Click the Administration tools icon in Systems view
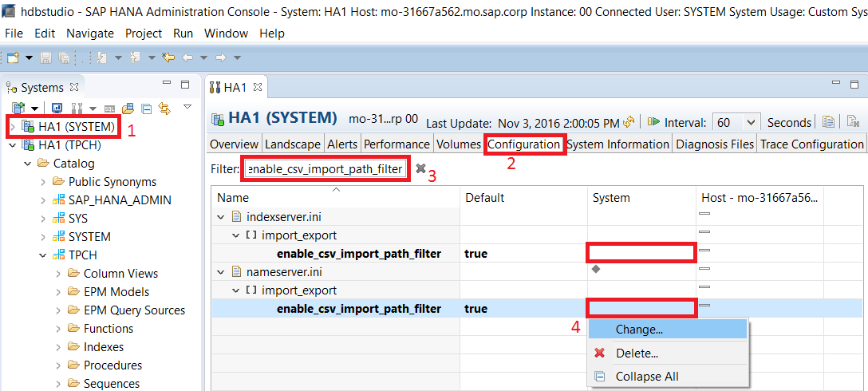Screen dimensions: 868x391 pos(77,108)
